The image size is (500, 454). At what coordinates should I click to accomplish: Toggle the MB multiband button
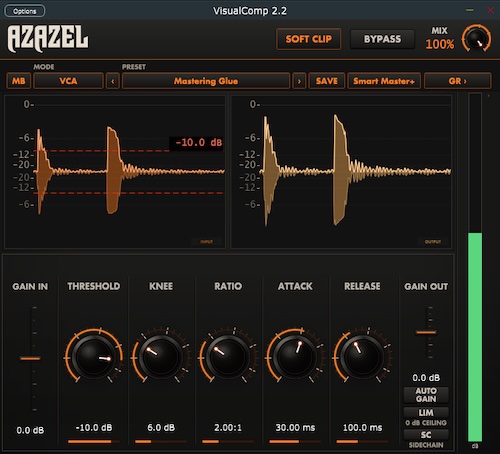click(x=19, y=81)
